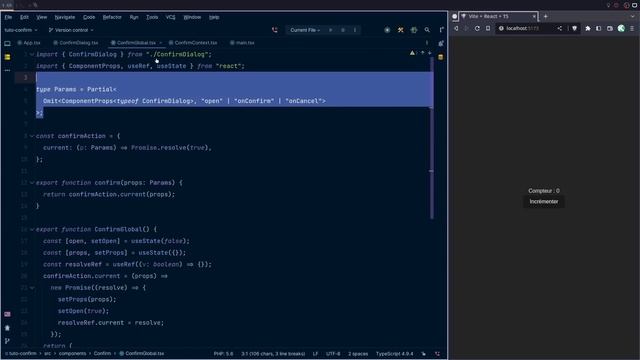This screenshot has height=360, width=640.
Task: Open the Git branch tool window icon
Action: pos(7,341)
